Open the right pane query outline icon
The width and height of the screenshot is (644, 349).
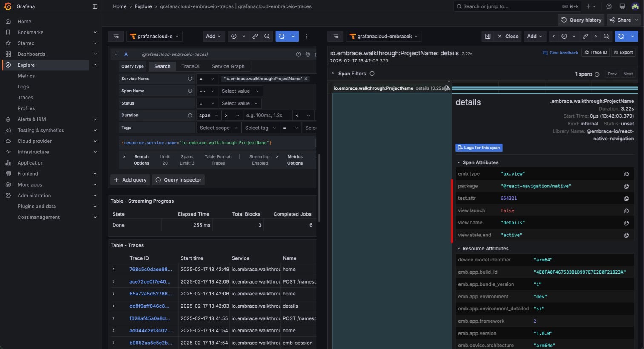point(335,37)
